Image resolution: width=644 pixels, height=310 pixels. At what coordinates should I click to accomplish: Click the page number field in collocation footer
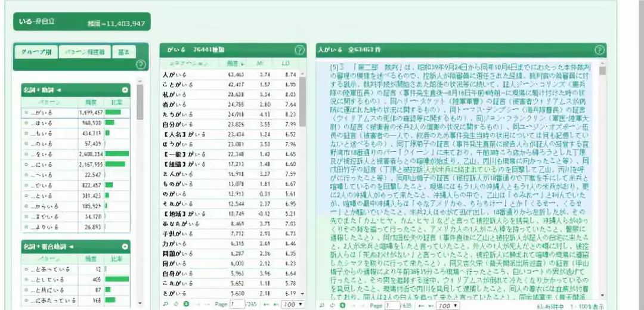point(237,305)
